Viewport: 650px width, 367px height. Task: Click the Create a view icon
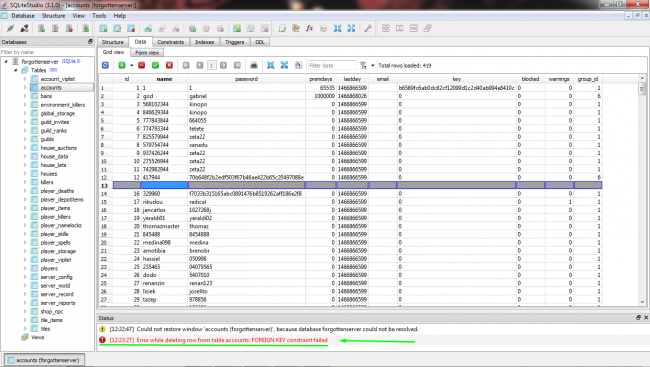coord(237,28)
